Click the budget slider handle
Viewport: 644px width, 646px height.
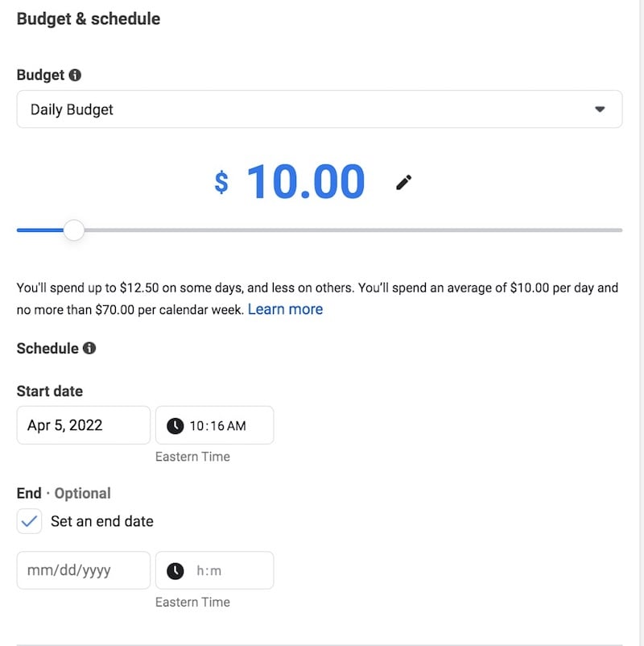(x=74, y=230)
